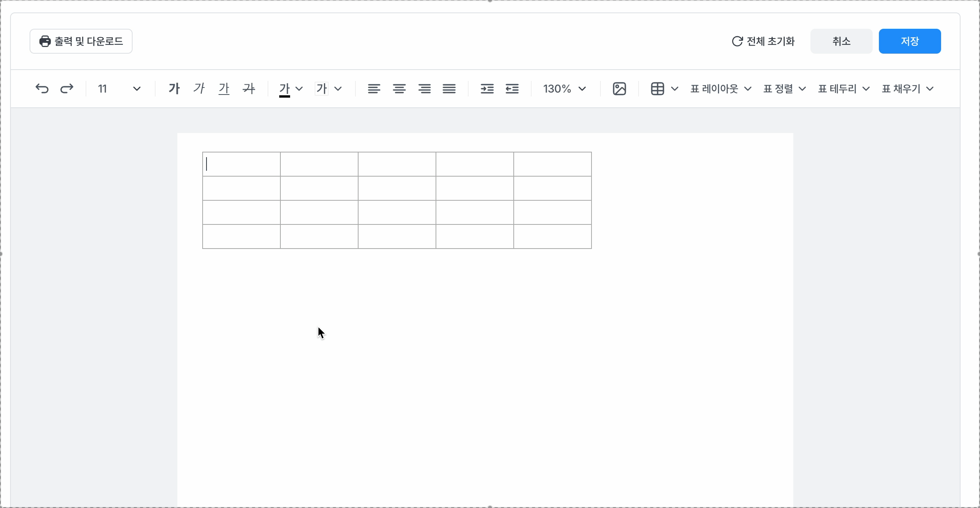Toggle italic 가 formatting
Image resolution: width=980 pixels, height=508 pixels.
pos(199,89)
